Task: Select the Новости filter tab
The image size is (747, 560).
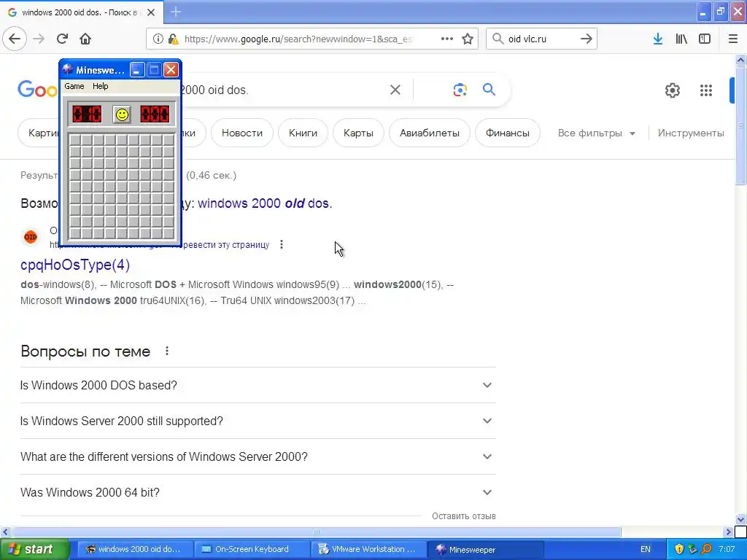Action: coord(242,133)
